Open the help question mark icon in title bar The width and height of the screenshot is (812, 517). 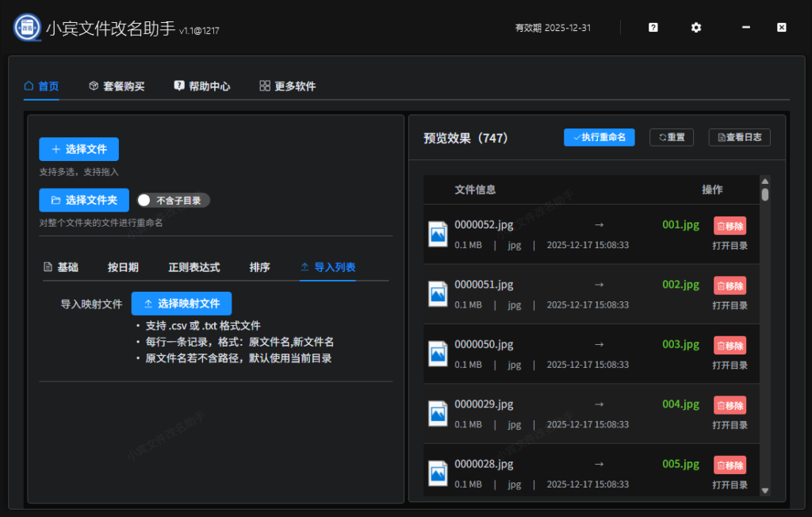[652, 27]
